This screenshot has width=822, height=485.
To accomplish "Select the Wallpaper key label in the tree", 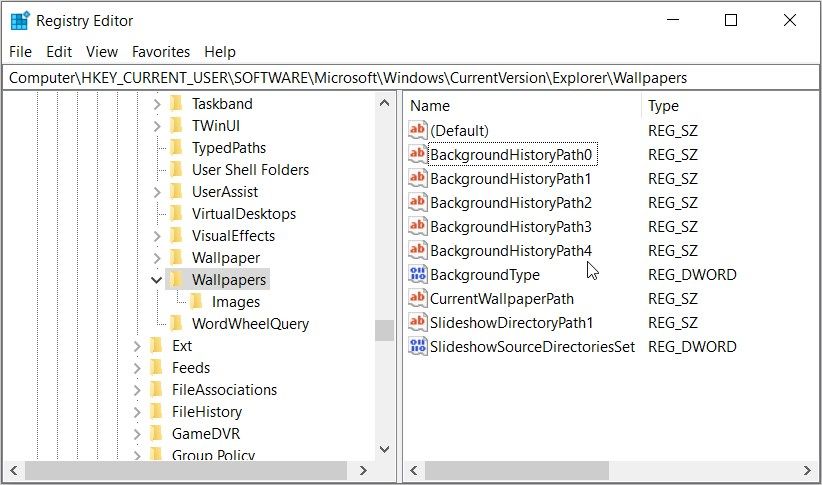I will point(226,258).
